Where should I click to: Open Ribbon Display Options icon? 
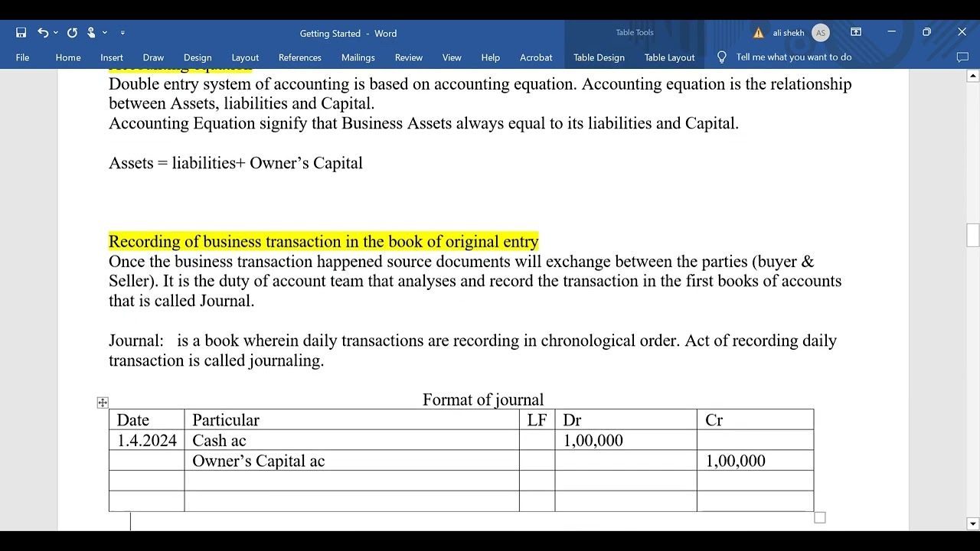tap(856, 32)
